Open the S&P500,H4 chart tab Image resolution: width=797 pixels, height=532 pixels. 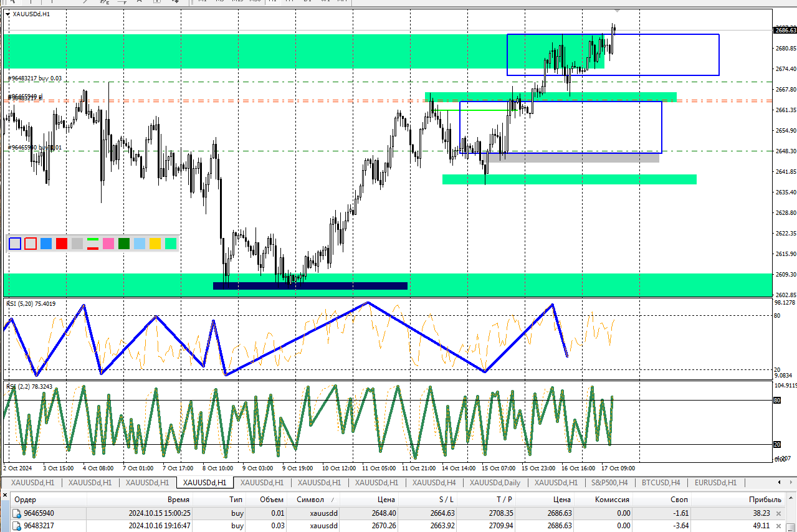pos(609,483)
